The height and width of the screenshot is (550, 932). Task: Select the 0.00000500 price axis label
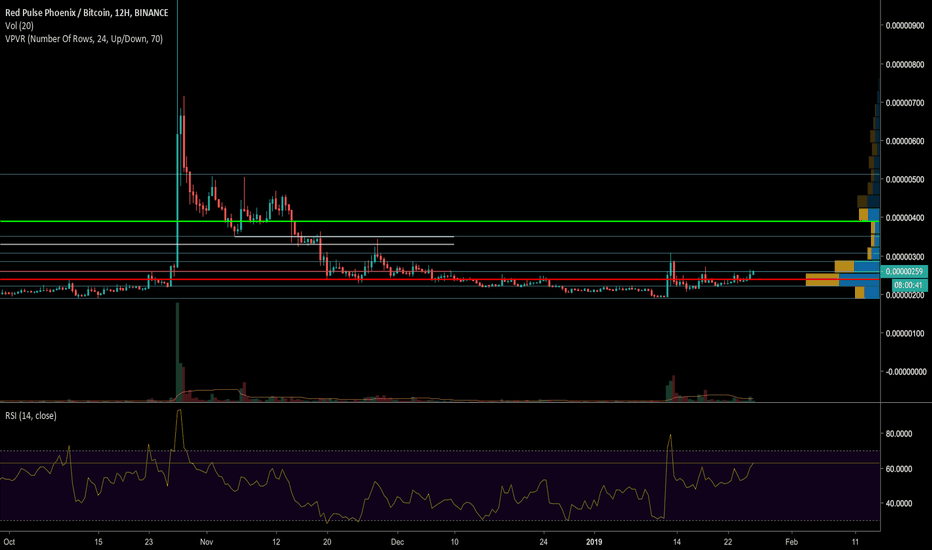coord(905,180)
